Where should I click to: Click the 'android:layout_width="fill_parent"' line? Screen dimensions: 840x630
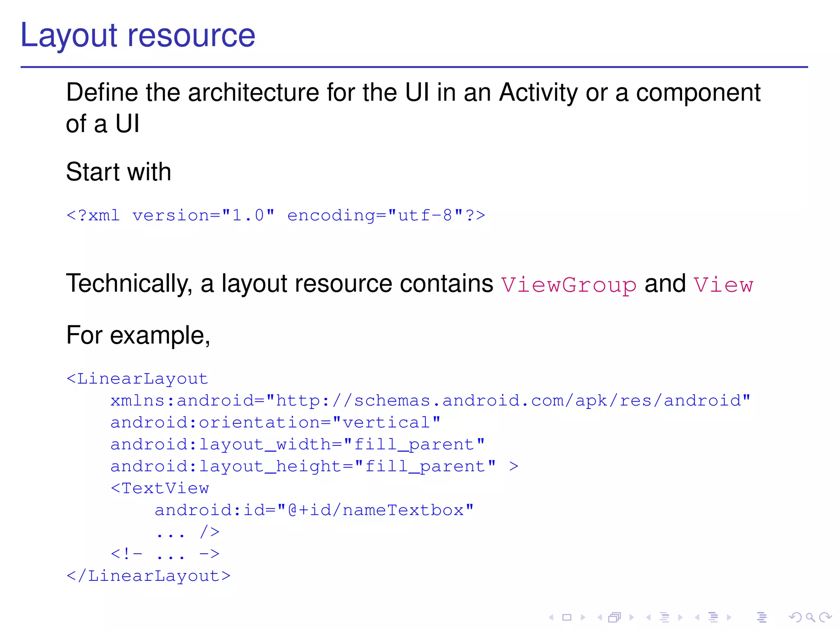(298, 445)
